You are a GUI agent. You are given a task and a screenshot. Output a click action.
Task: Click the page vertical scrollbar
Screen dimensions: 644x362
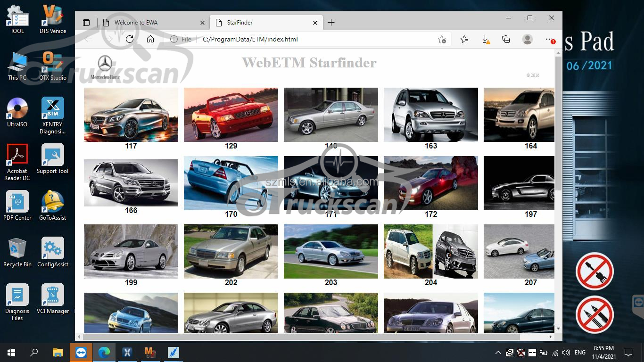pos(558,123)
